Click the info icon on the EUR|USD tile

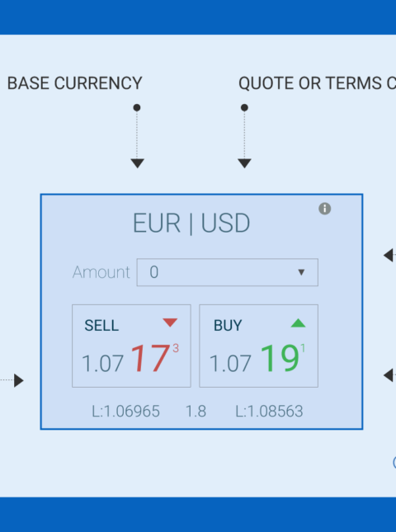[325, 209]
